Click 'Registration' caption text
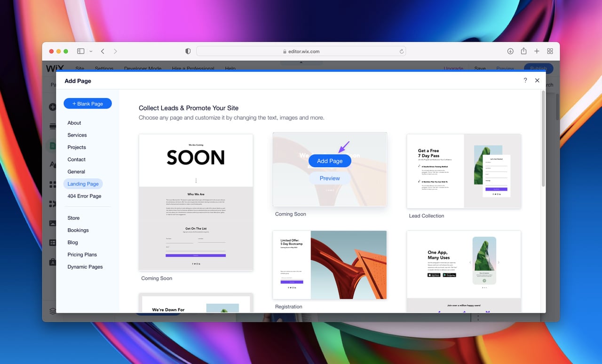This screenshot has width=602, height=364. pyautogui.click(x=289, y=307)
